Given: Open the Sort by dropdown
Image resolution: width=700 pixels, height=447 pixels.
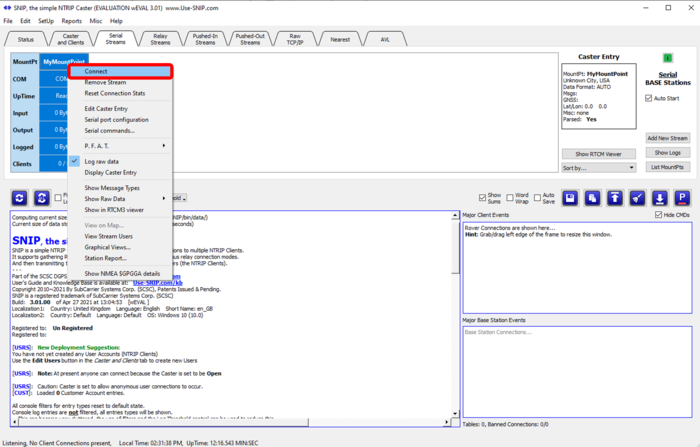Looking at the screenshot, I should [598, 168].
